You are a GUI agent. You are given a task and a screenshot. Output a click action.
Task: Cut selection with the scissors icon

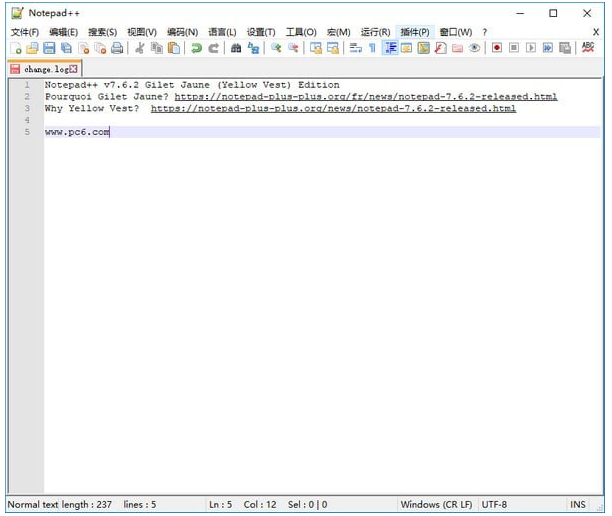click(x=139, y=48)
